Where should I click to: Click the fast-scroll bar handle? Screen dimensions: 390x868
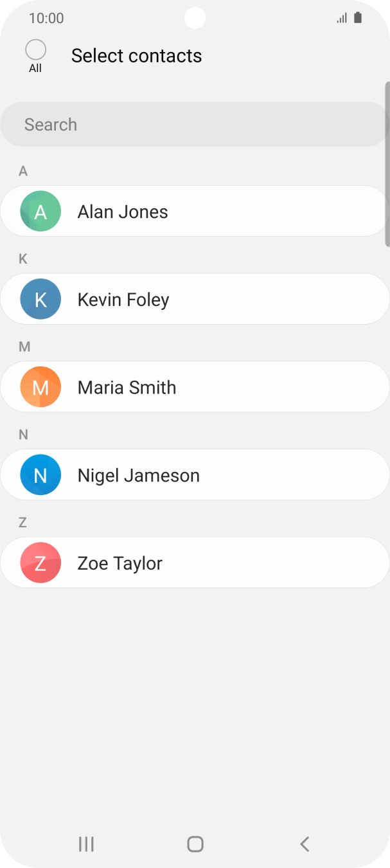click(387, 164)
